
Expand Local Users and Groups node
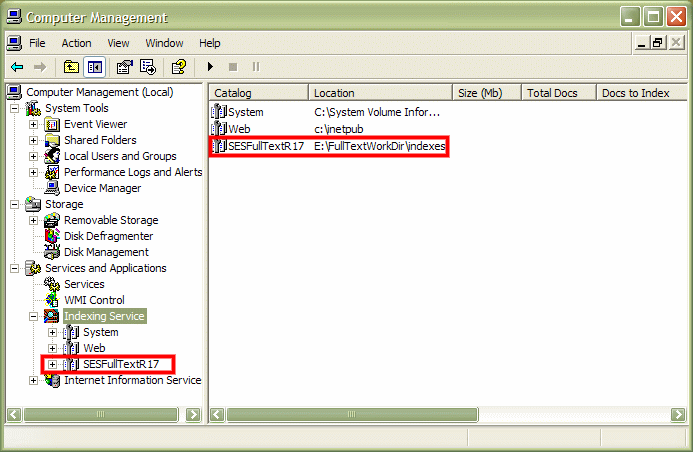pyautogui.click(x=34, y=156)
